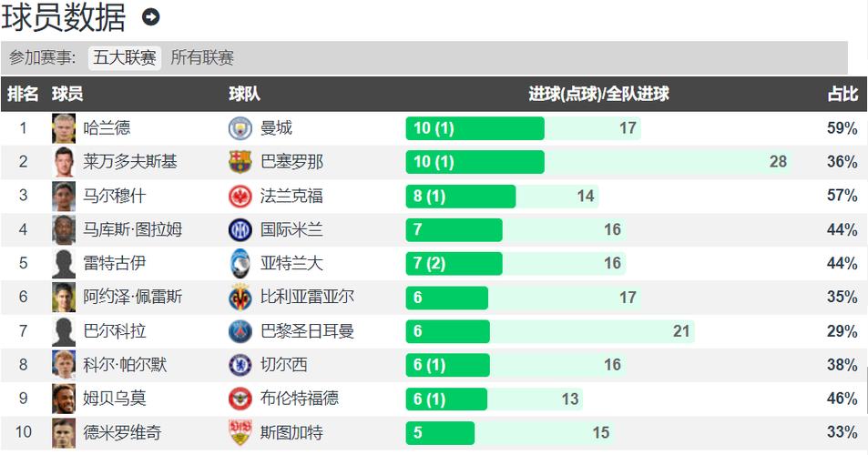Click the Atalanta club crest
Image resolution: width=868 pixels, height=455 pixels.
[240, 263]
